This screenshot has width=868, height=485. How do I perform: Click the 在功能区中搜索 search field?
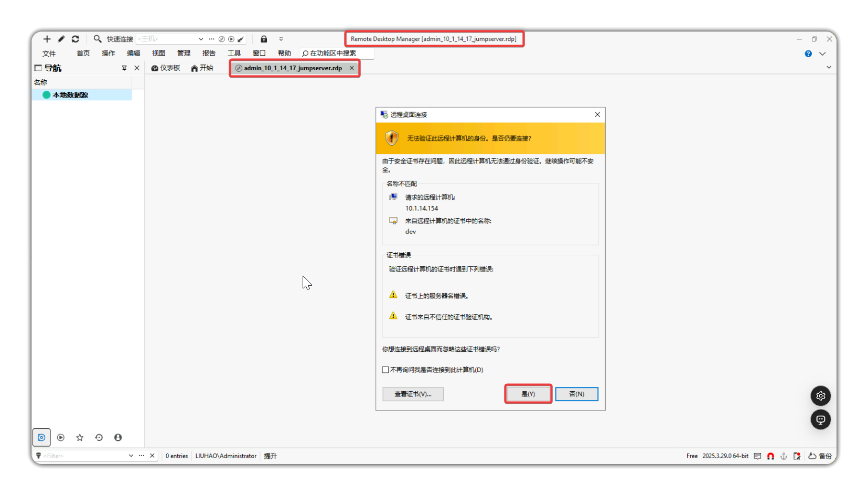[x=337, y=53]
